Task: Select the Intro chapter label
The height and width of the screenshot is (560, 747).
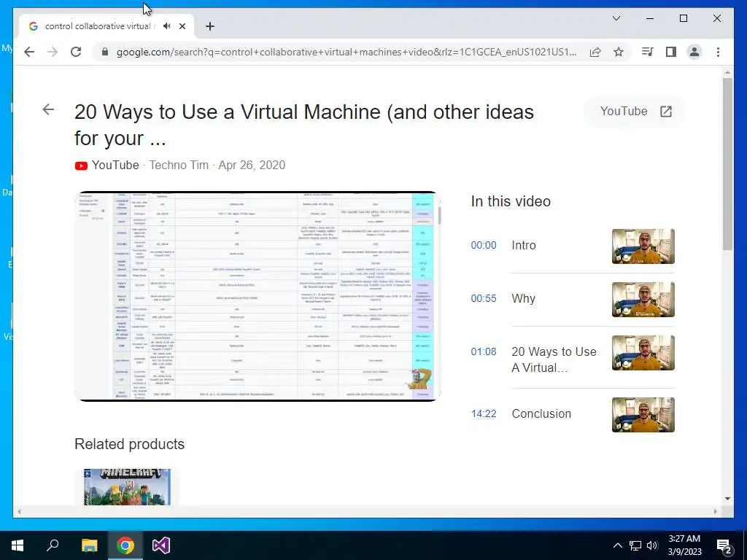Action: coord(524,245)
